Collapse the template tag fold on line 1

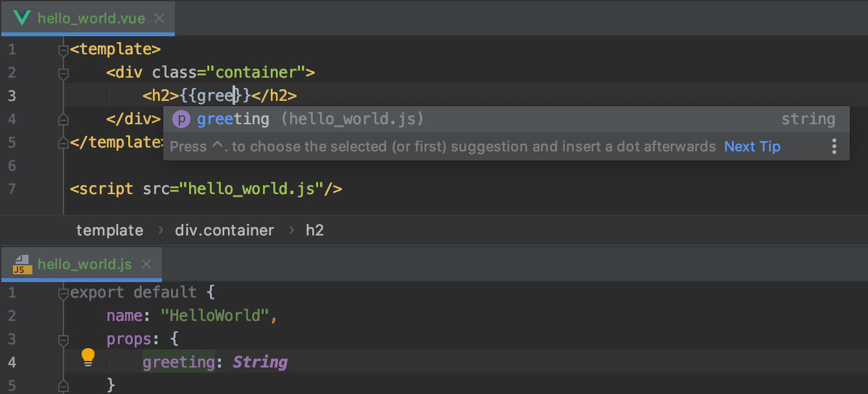pos(63,50)
